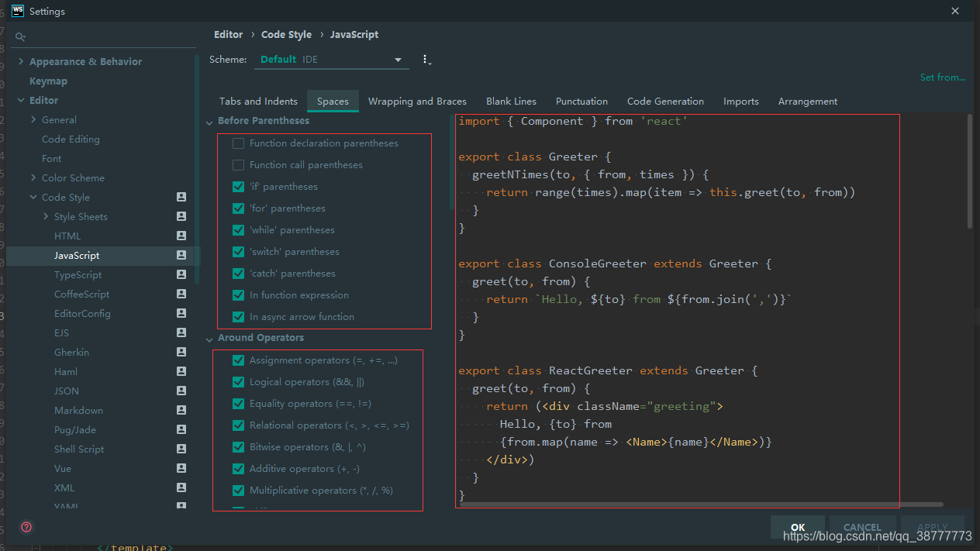Open the Arrangement tab

coord(808,101)
